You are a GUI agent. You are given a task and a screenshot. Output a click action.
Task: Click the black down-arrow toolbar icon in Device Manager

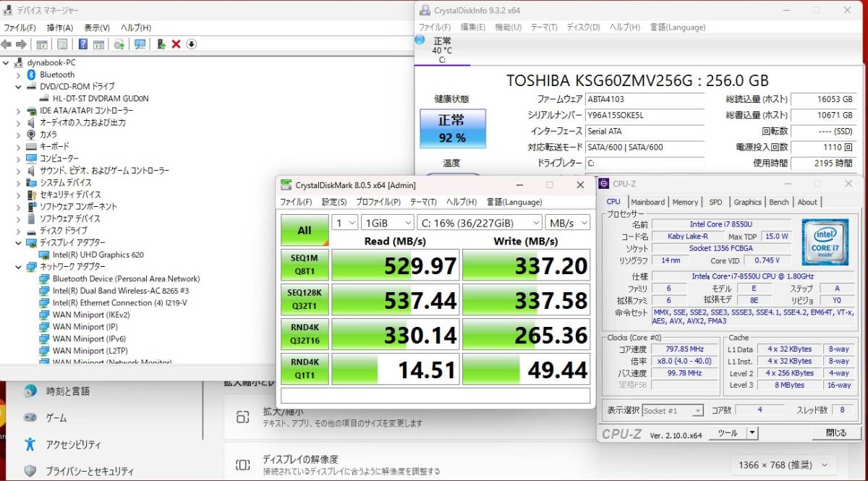[x=191, y=44]
